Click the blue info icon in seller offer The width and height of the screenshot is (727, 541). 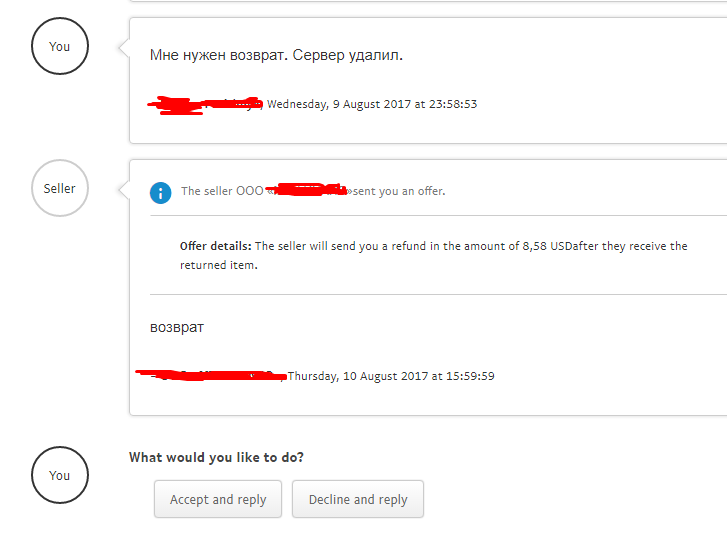160,192
